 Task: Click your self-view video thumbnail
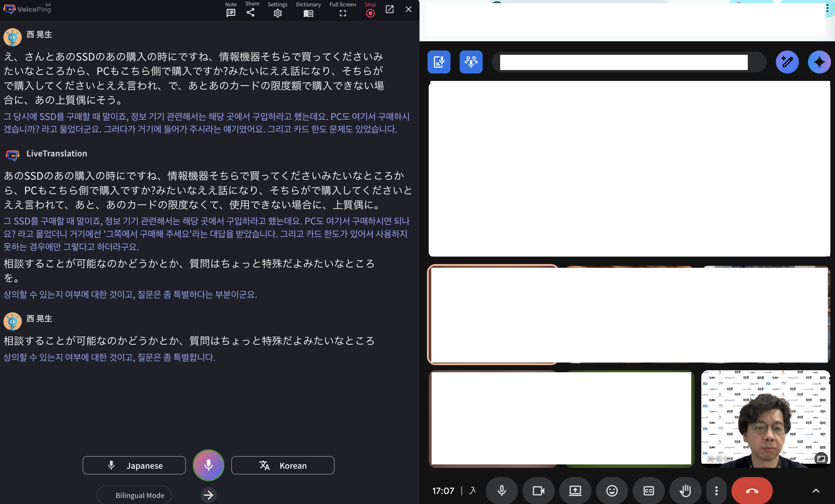765,419
